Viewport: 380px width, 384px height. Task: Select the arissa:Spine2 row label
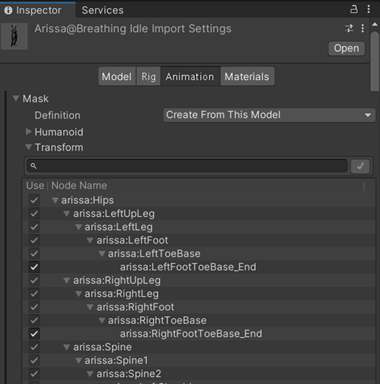click(129, 374)
